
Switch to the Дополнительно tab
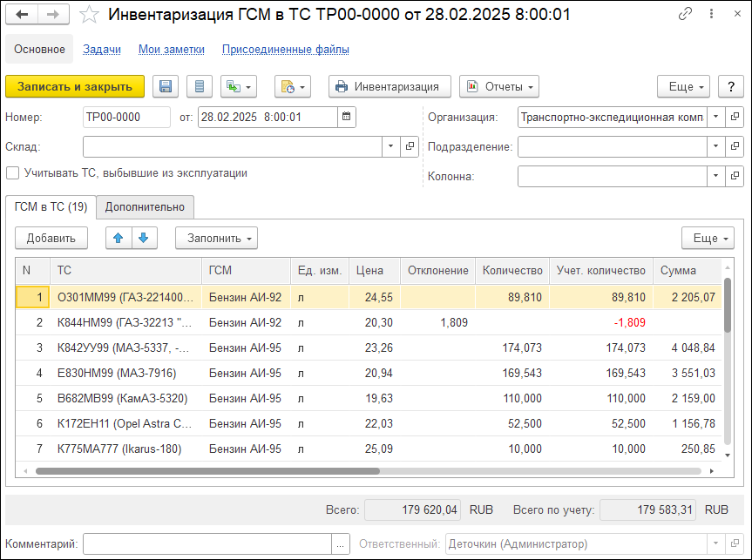[145, 206]
